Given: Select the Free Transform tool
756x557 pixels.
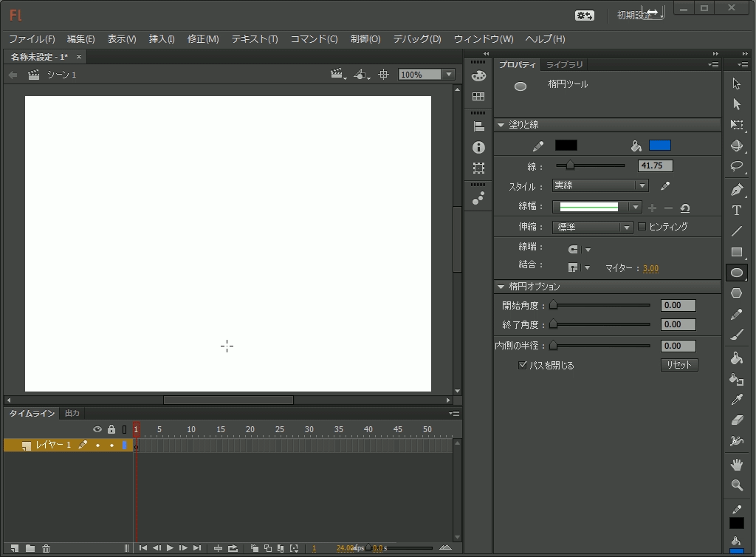Looking at the screenshot, I should (x=736, y=124).
